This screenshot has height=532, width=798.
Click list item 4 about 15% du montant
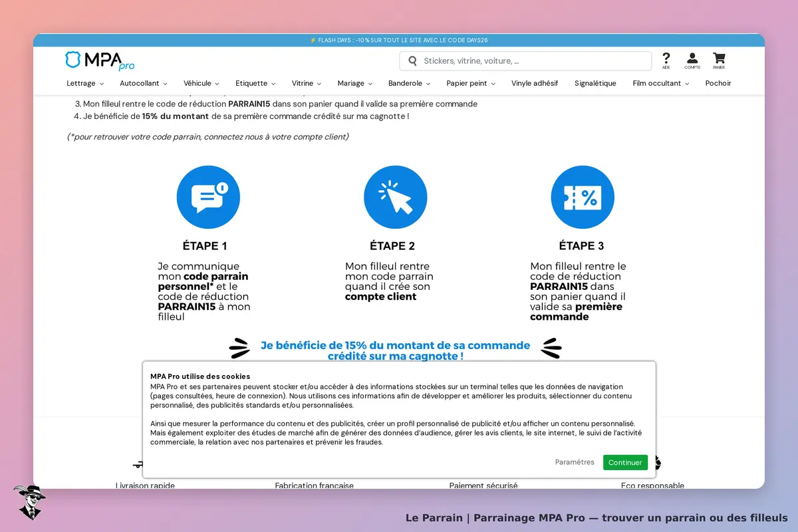point(241,116)
